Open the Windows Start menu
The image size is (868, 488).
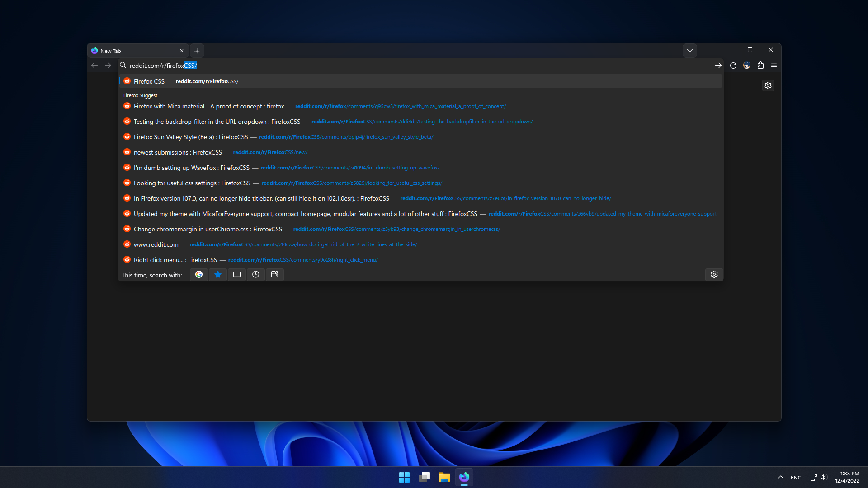(x=404, y=477)
